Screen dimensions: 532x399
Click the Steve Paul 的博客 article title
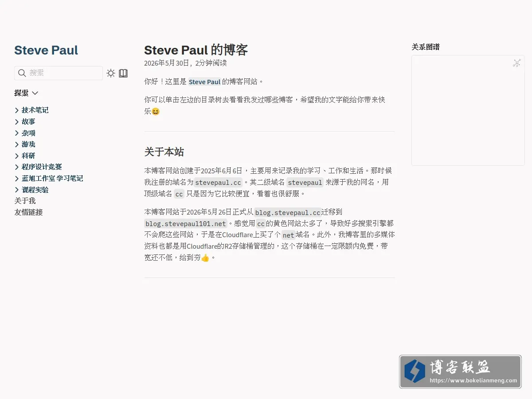pyautogui.click(x=196, y=50)
